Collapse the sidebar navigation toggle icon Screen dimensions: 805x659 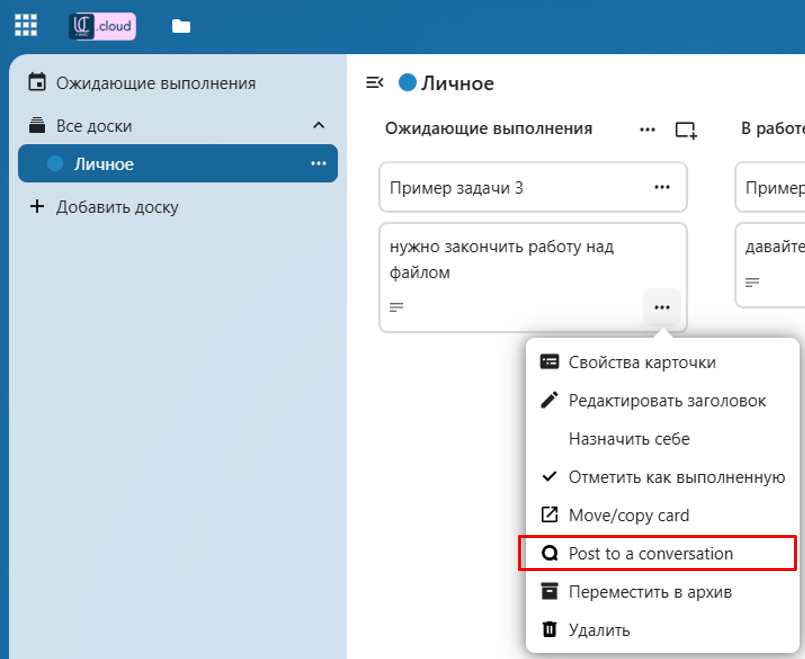pyautogui.click(x=375, y=83)
